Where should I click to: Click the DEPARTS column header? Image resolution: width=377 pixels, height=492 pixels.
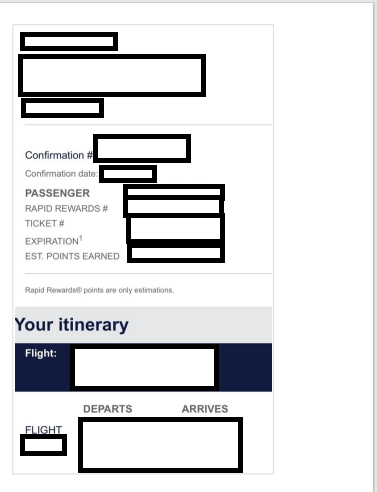pos(108,409)
